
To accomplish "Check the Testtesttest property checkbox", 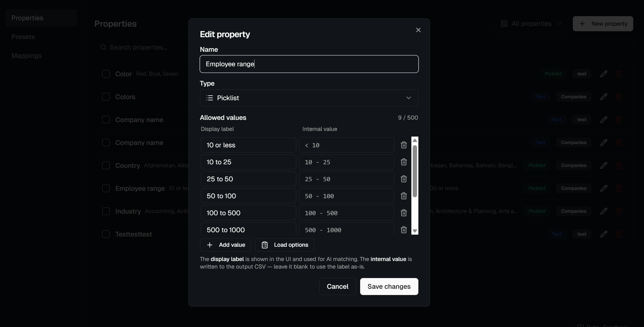I will click(106, 234).
